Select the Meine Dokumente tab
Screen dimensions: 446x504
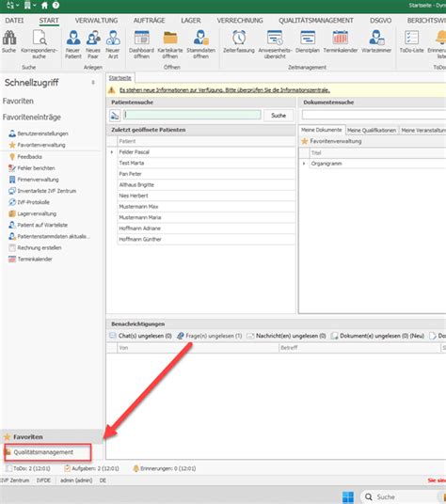click(x=321, y=130)
